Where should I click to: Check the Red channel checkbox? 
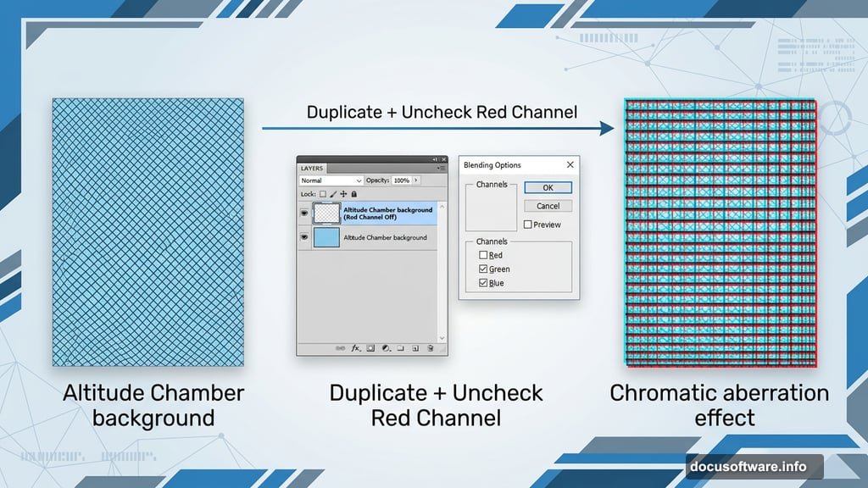point(483,255)
